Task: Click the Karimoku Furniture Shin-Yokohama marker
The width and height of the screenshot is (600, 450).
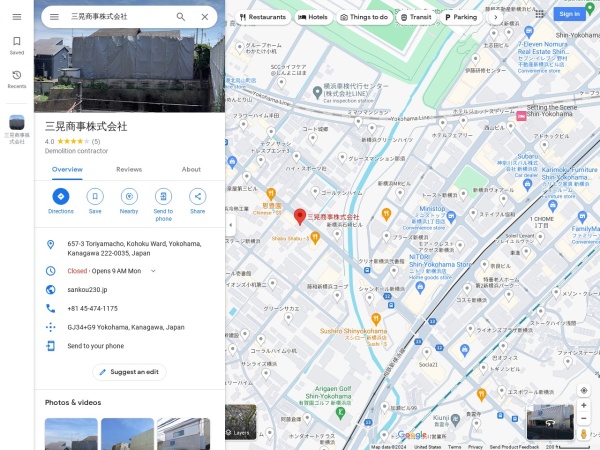Action: pos(552,205)
